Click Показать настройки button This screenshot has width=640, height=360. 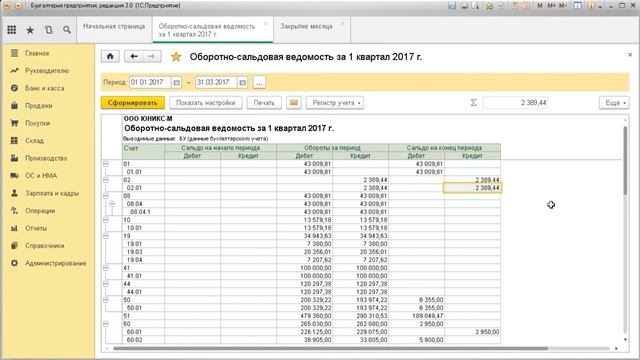pos(206,102)
